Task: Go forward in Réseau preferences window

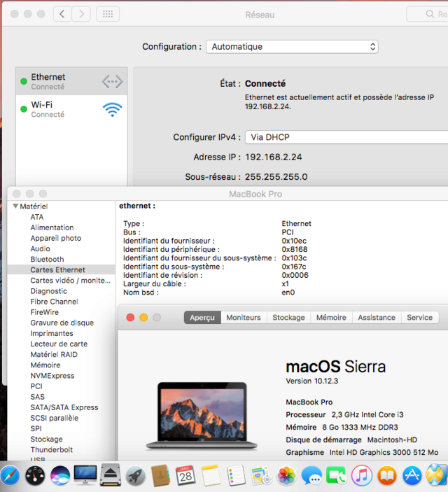Action: 81,14
